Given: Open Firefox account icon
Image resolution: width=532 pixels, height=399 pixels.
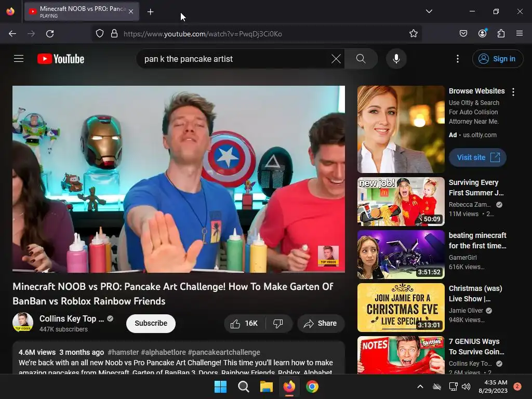Looking at the screenshot, I should (x=482, y=33).
